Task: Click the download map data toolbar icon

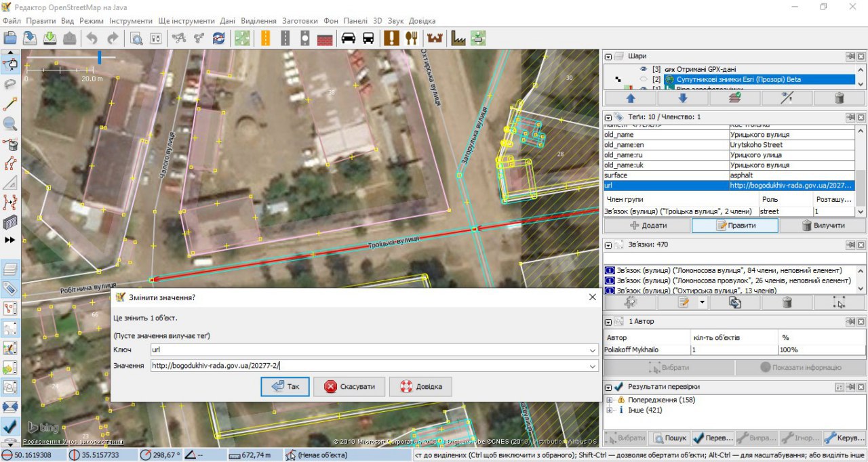Action: point(50,38)
